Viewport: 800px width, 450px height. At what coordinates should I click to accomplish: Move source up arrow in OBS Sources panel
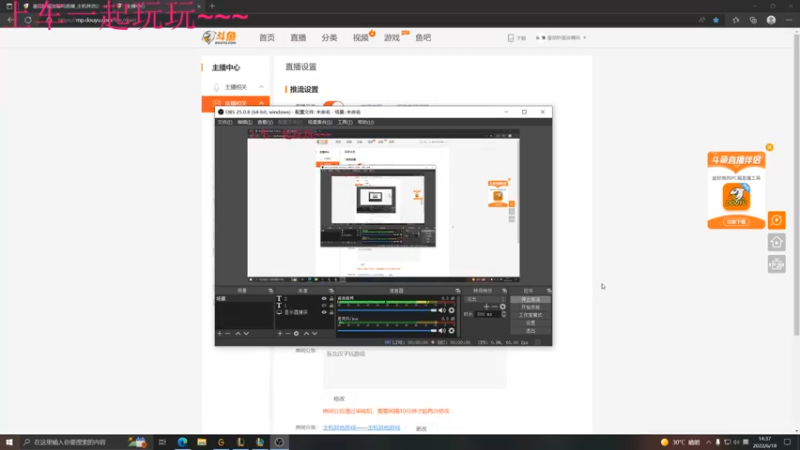coord(306,333)
